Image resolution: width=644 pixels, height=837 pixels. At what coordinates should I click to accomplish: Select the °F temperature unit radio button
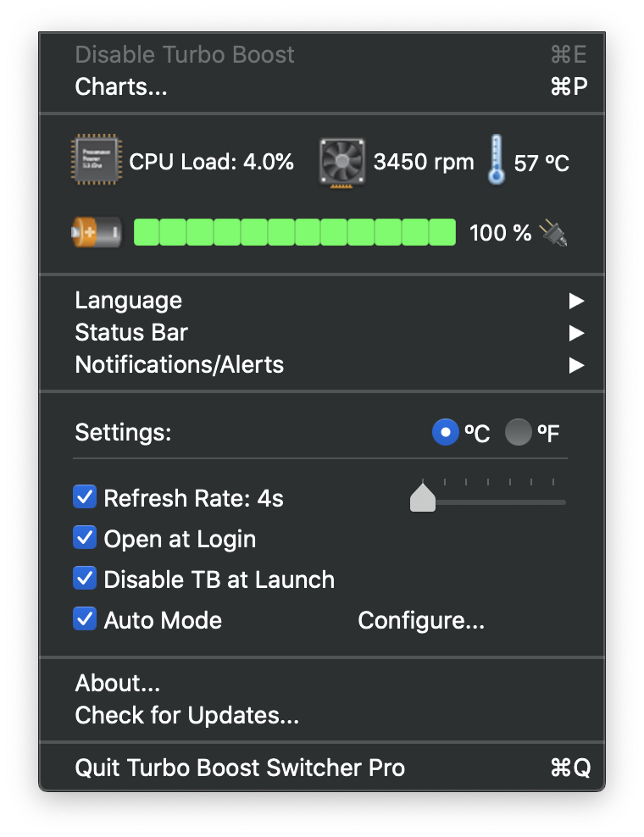518,432
